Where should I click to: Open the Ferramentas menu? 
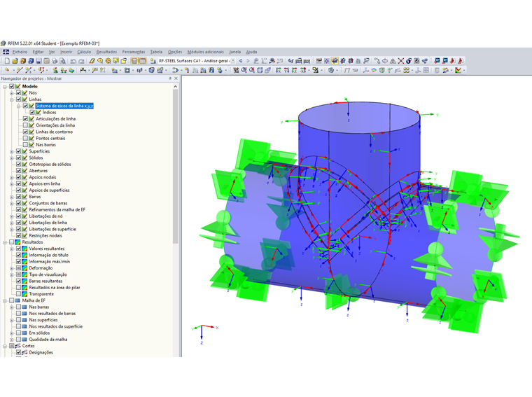tap(134, 52)
